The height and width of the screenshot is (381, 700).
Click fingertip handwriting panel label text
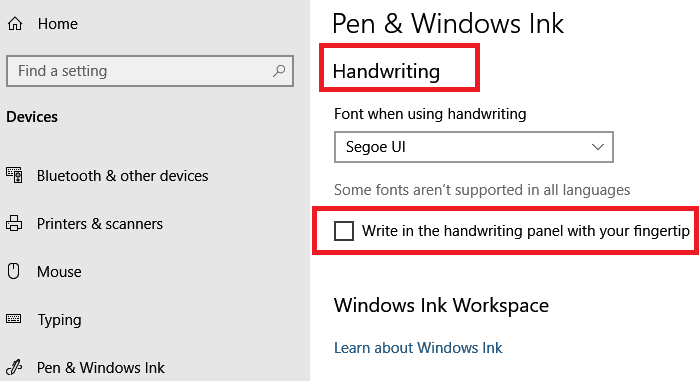pyautogui.click(x=525, y=231)
